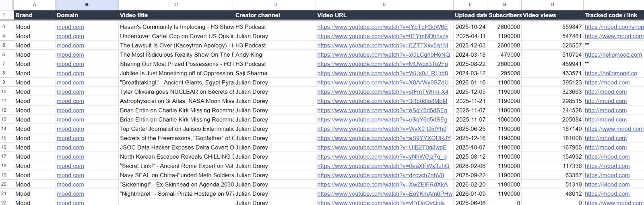Open the watch?v=yNhWGjz7q_o YouTube link
Image resolution: width=644 pixels, height=205 pixels.
[382, 156]
